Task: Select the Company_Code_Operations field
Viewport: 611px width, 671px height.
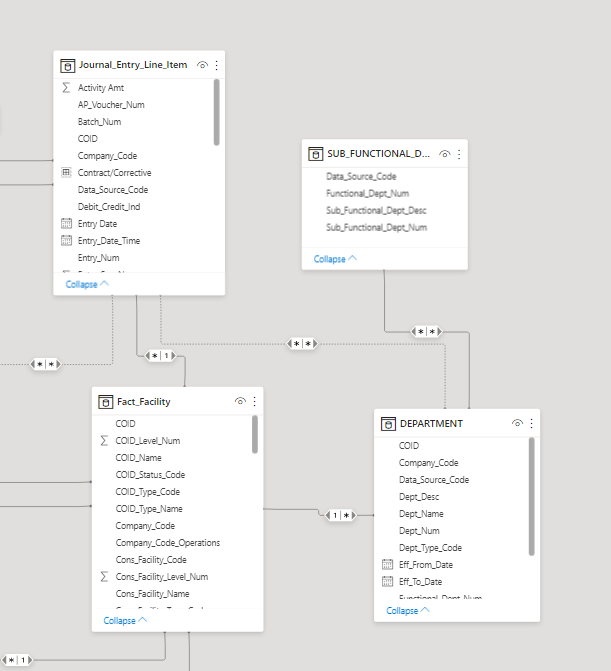Action: tap(168, 543)
